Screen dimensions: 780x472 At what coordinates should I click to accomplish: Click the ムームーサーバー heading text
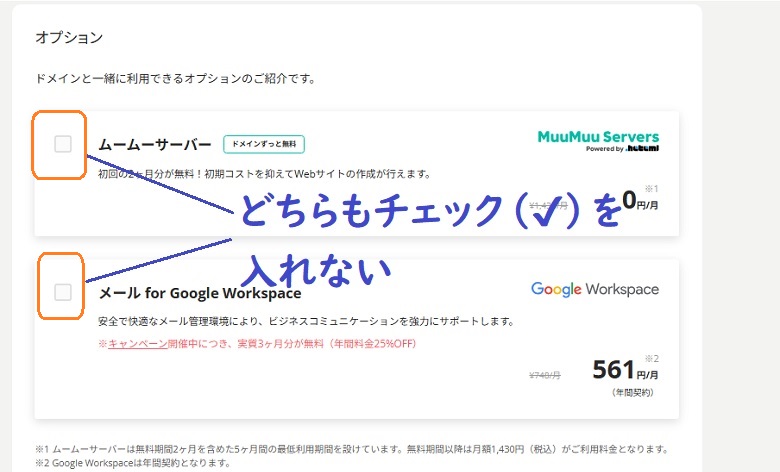pyautogui.click(x=155, y=145)
